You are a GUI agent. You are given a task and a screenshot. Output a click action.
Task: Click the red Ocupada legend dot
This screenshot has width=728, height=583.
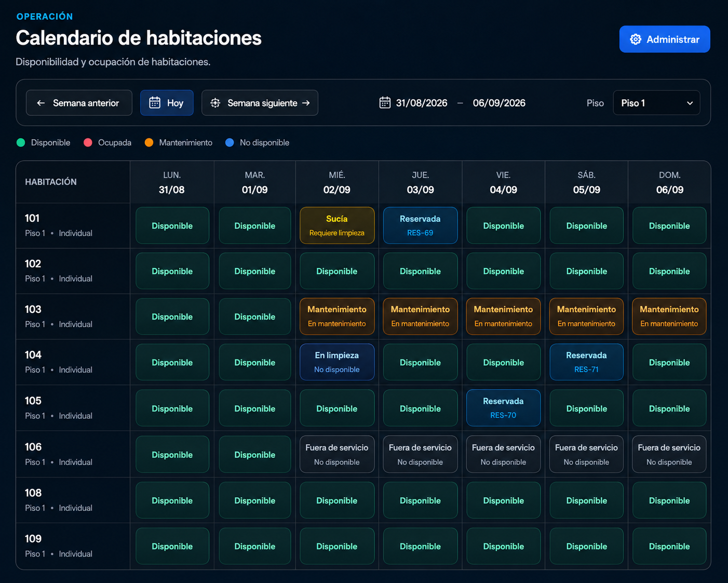(x=88, y=142)
